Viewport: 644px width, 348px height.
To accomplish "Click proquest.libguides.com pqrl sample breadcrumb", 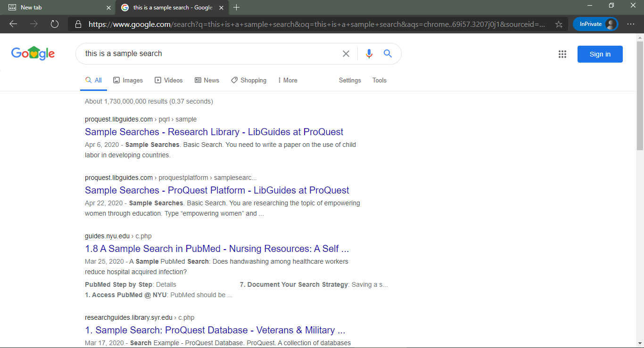I will pyautogui.click(x=141, y=119).
